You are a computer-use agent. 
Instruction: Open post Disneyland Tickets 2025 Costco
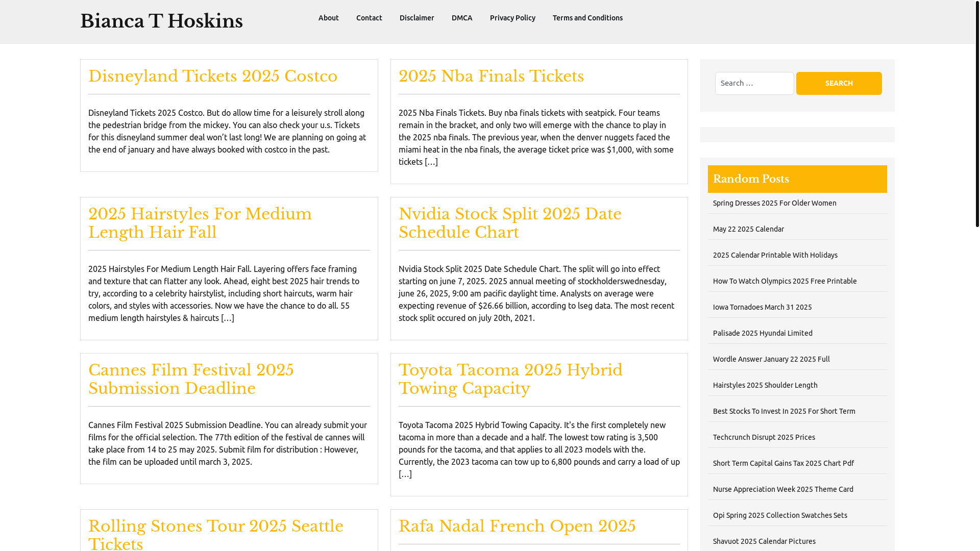pos(213,76)
